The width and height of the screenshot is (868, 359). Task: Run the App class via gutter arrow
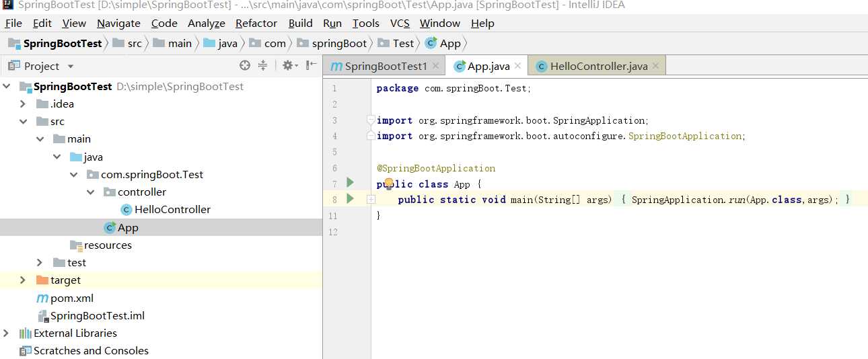[x=350, y=182]
